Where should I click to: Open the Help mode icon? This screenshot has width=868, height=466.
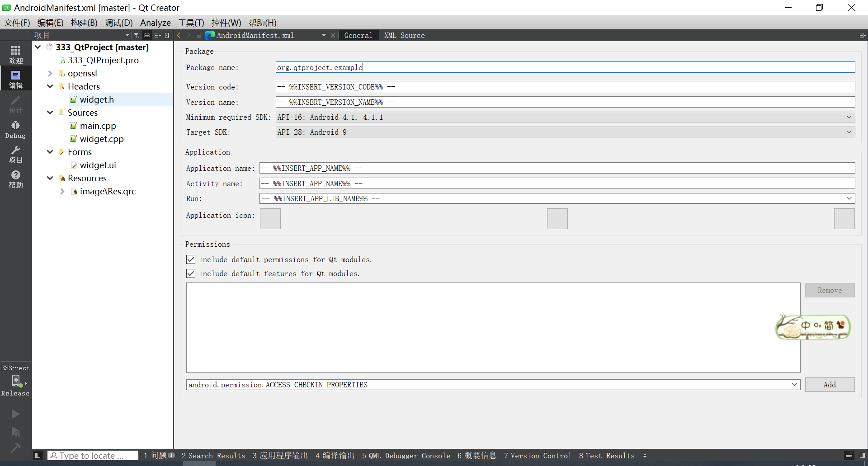tap(16, 179)
